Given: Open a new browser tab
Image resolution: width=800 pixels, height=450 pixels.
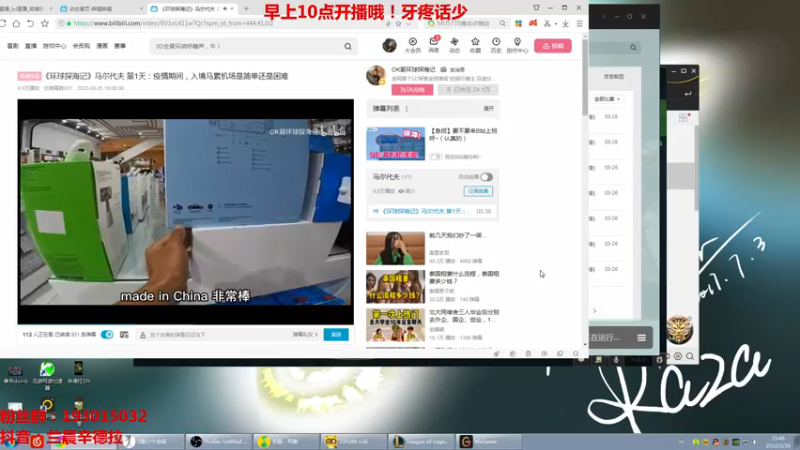Looking at the screenshot, I should pos(246,9).
